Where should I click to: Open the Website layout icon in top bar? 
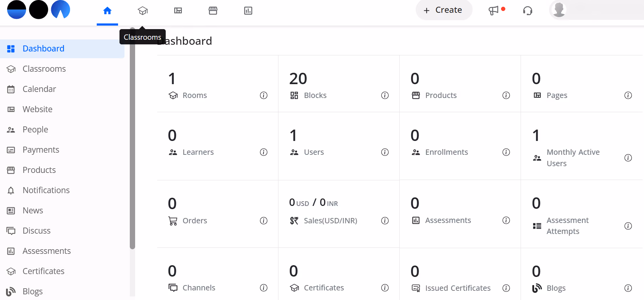[x=178, y=11]
